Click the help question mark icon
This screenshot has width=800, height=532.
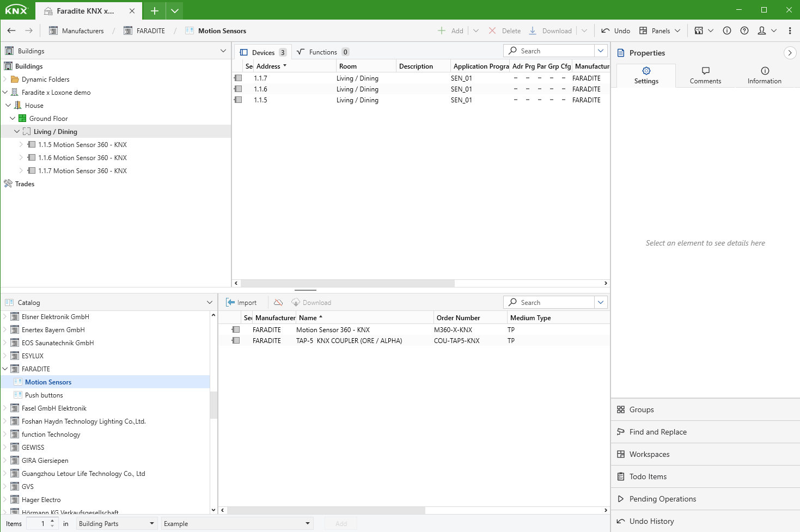(x=744, y=30)
